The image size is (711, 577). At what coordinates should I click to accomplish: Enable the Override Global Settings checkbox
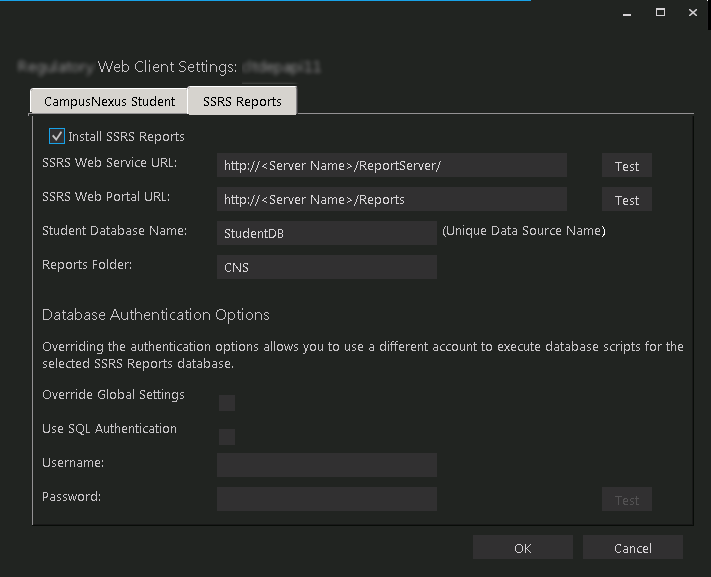227,403
